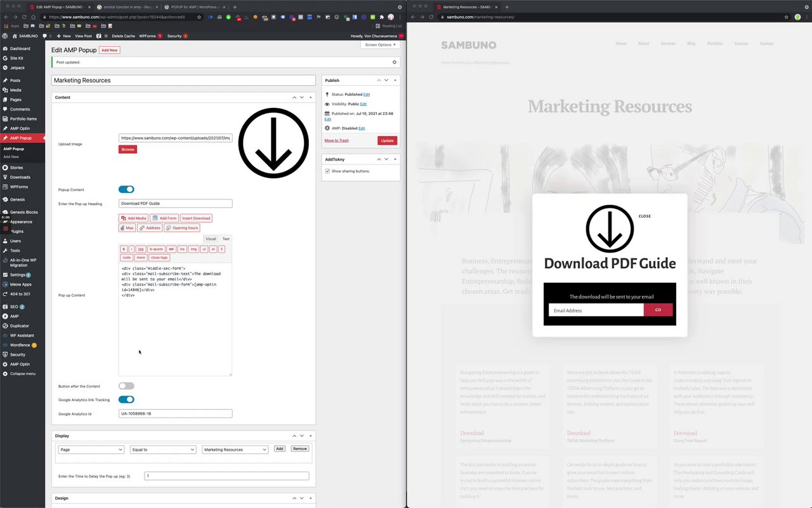Open Portfolio Items in the sidebar
Viewport: 812px width, 508px height.
click(x=23, y=119)
